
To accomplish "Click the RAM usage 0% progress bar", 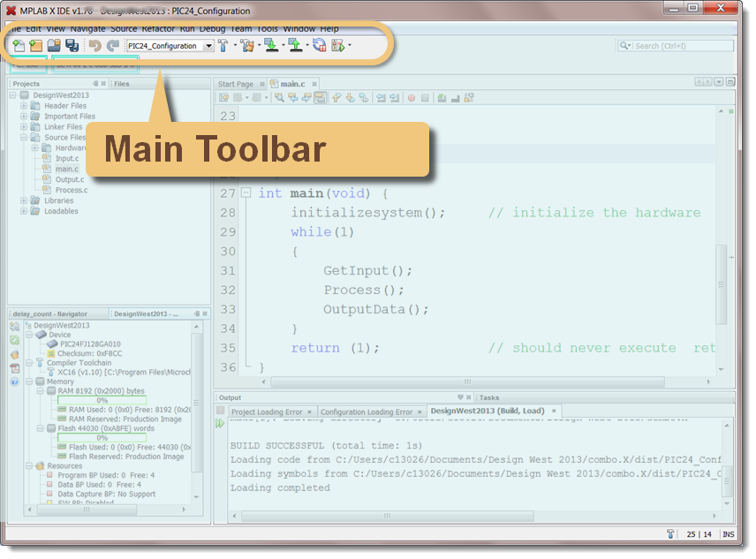I will (x=101, y=399).
